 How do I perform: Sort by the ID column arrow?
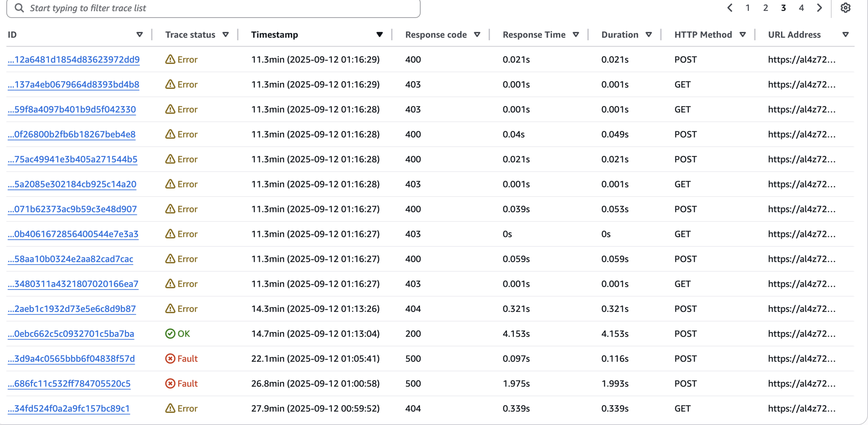tap(140, 35)
